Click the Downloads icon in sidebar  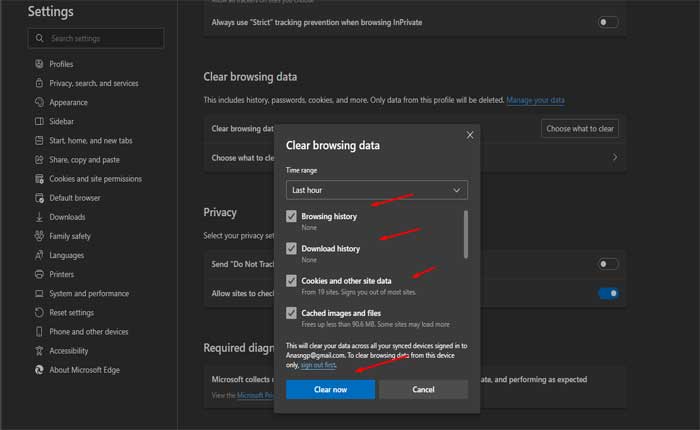(38, 217)
